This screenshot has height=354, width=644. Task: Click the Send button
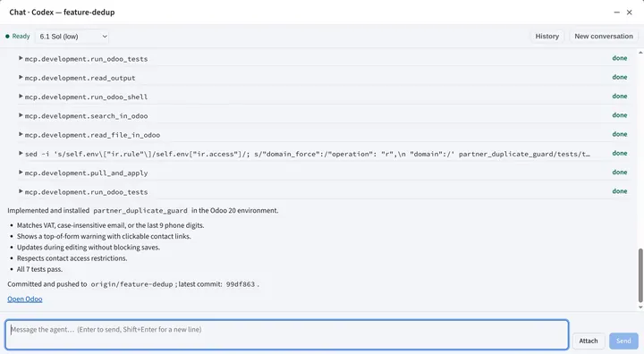[x=623, y=341]
